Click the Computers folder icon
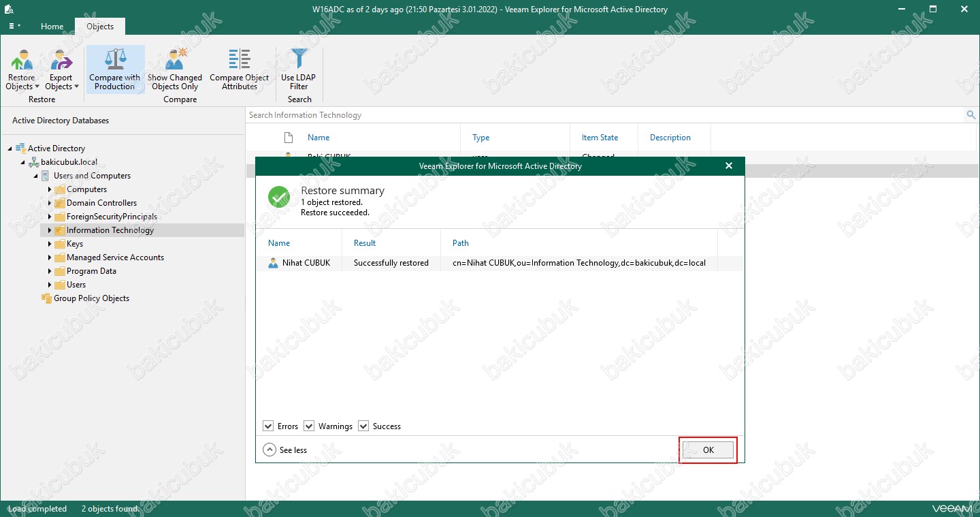 tap(59, 189)
